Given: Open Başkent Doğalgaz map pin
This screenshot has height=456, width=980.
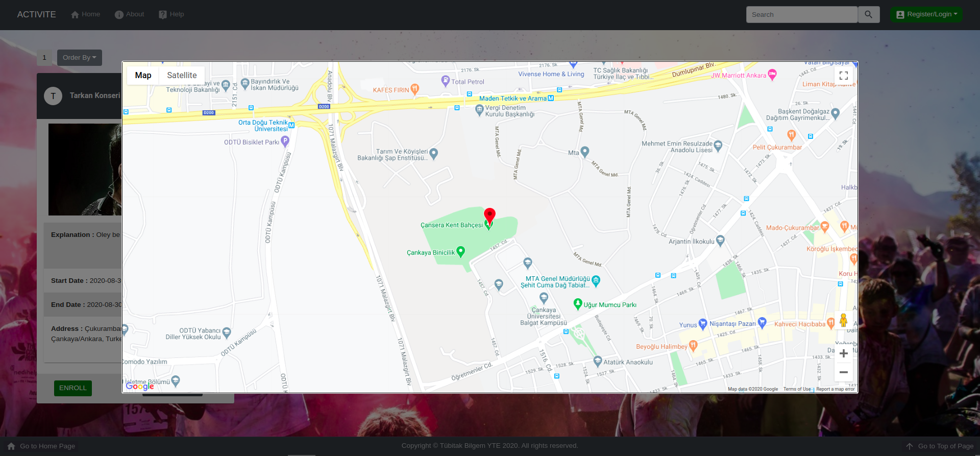Looking at the screenshot, I should (835, 113).
